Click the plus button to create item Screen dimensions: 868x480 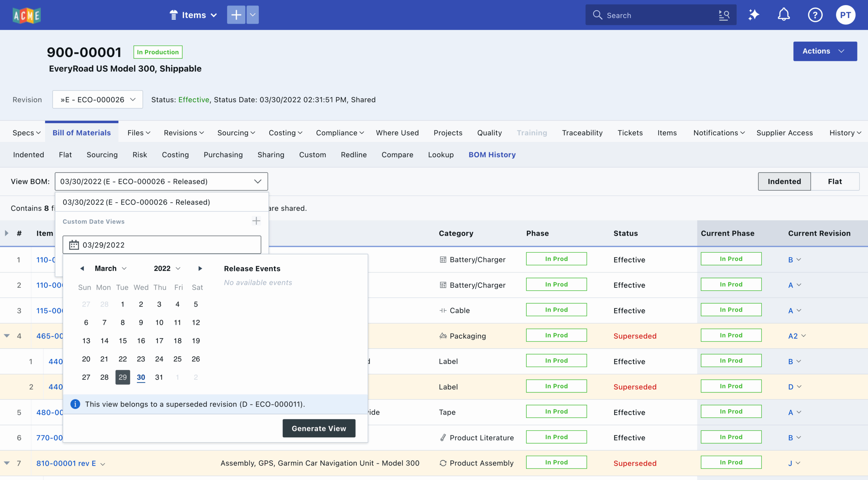tap(236, 15)
